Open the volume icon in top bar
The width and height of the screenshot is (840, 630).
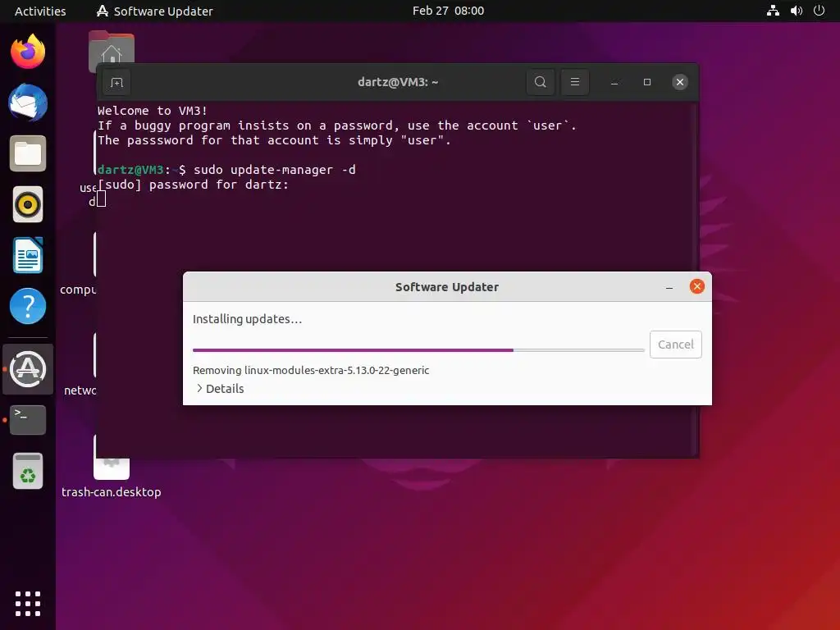tap(796, 11)
